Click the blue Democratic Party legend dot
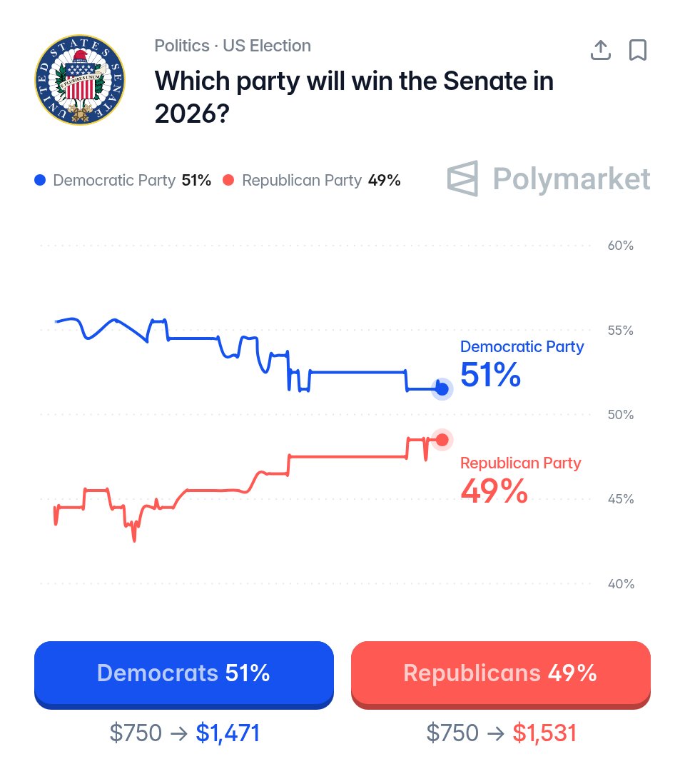685x784 pixels. (40, 180)
